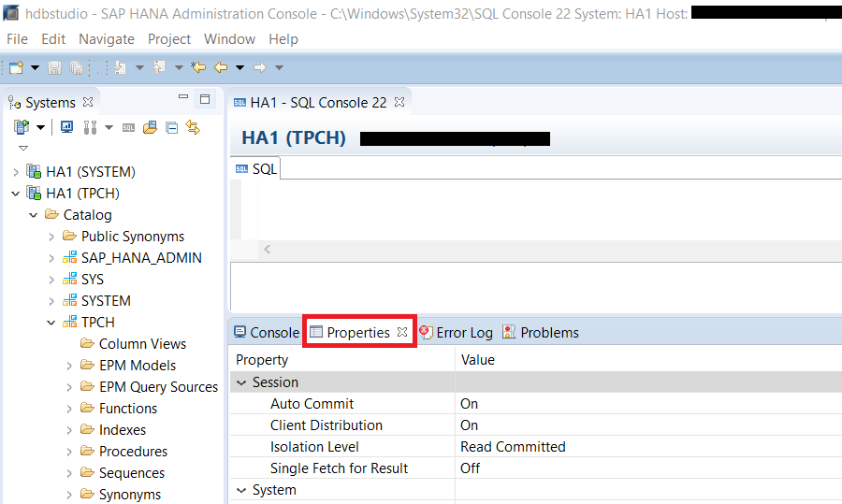Click the Next Annotation icon

[x=121, y=67]
